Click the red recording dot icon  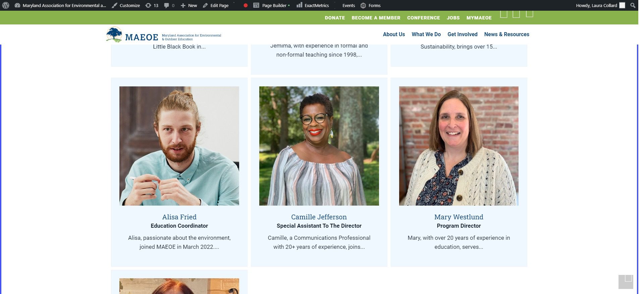pyautogui.click(x=246, y=5)
